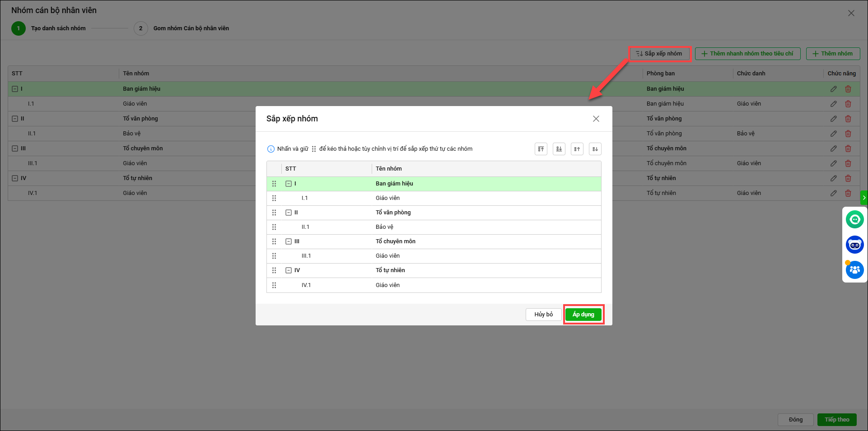The image size is (868, 431).
Task: Go to step 2 Gom nhóm Cán bộ nhân viên
Action: point(141,28)
